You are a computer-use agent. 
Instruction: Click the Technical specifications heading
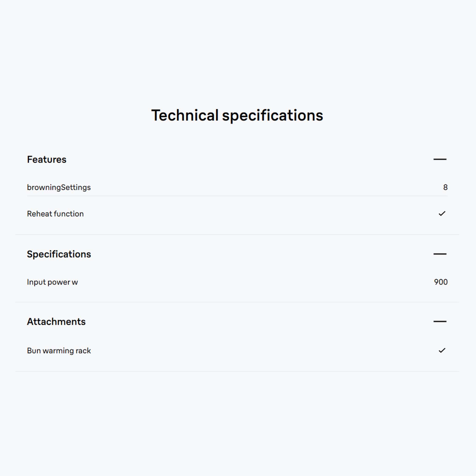(237, 115)
